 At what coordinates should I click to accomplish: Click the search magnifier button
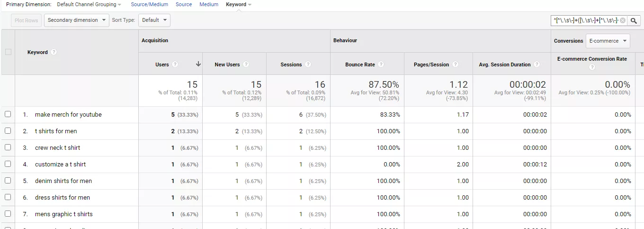pos(634,20)
